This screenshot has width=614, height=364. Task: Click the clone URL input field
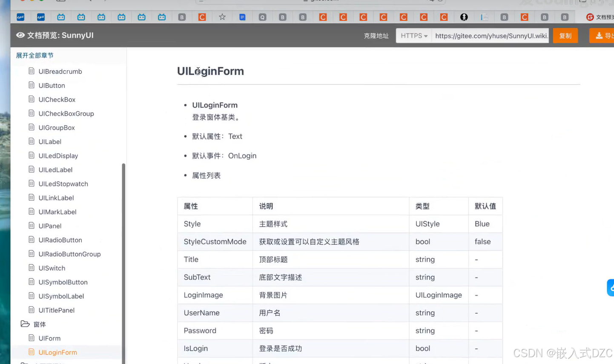pos(490,36)
